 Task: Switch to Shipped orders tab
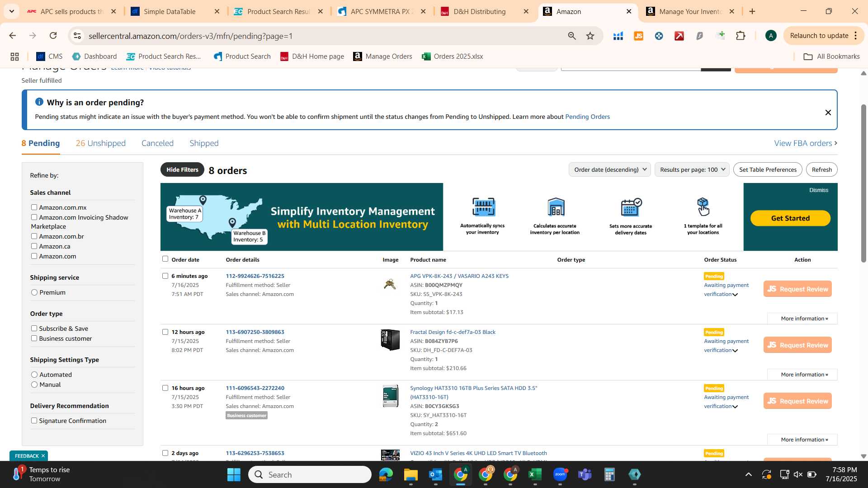[x=204, y=143]
